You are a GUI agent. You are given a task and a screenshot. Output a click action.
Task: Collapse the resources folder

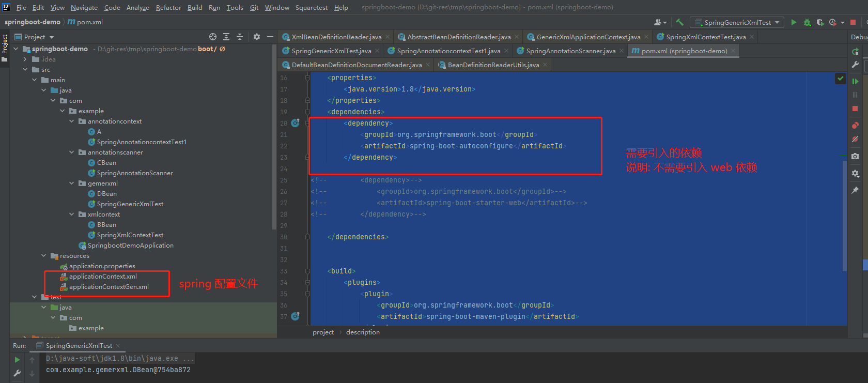pyautogui.click(x=43, y=255)
